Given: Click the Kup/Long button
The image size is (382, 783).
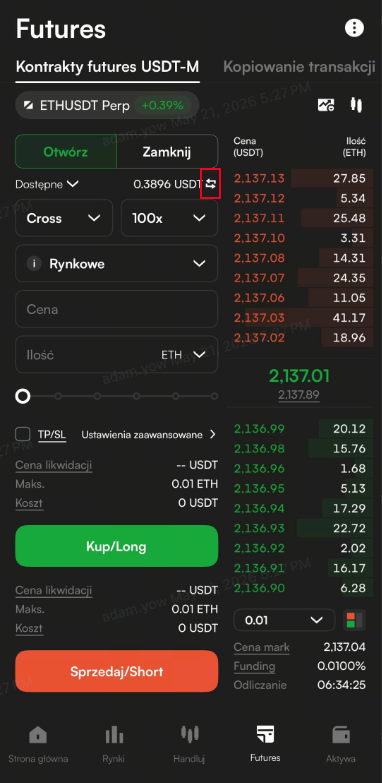Looking at the screenshot, I should point(117,546).
